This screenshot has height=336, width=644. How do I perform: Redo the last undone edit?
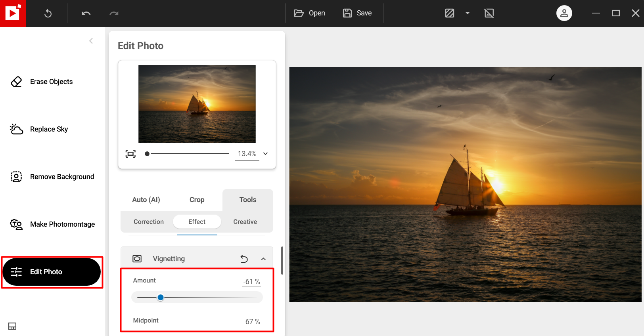tap(114, 13)
